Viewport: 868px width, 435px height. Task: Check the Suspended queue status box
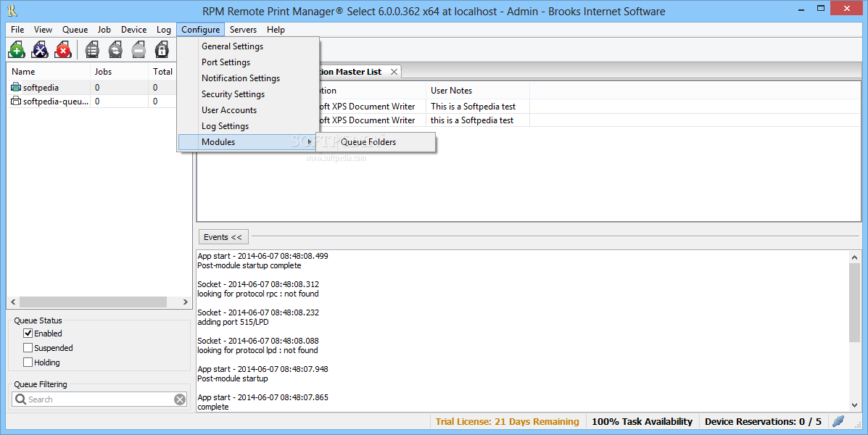(28, 347)
